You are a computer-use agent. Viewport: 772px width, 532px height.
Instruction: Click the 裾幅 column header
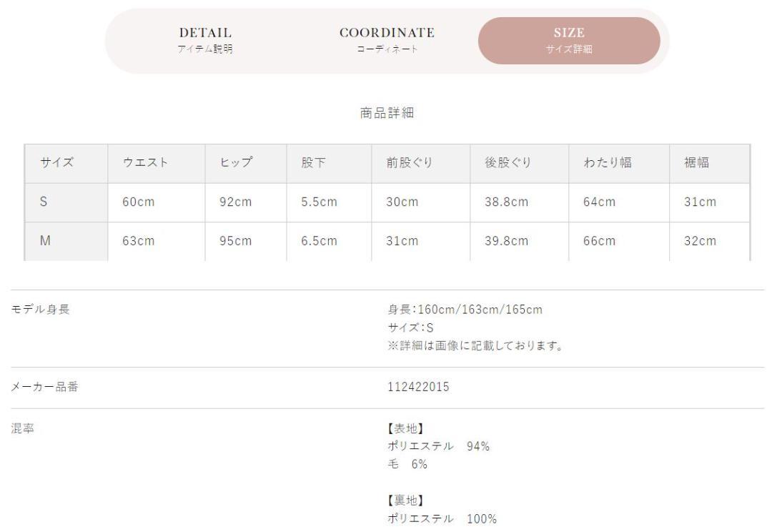pyautogui.click(x=697, y=162)
